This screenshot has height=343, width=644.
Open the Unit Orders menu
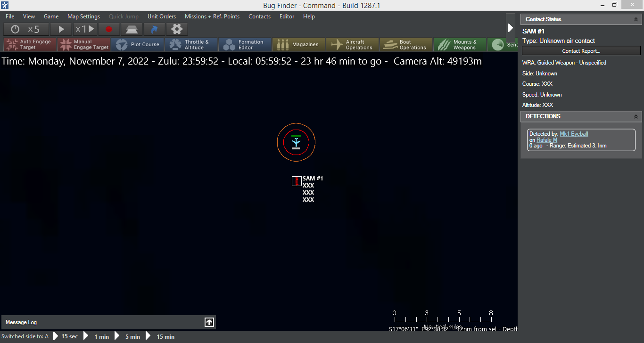[161, 16]
